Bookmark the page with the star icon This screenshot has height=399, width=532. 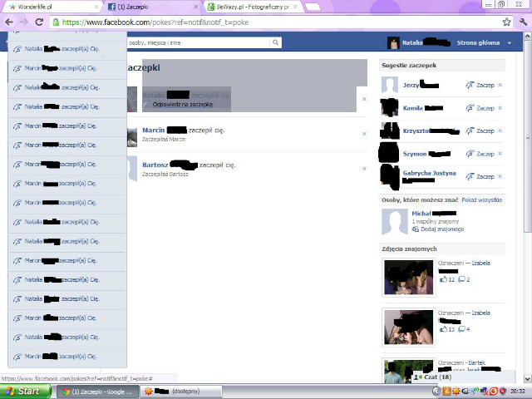coord(506,22)
